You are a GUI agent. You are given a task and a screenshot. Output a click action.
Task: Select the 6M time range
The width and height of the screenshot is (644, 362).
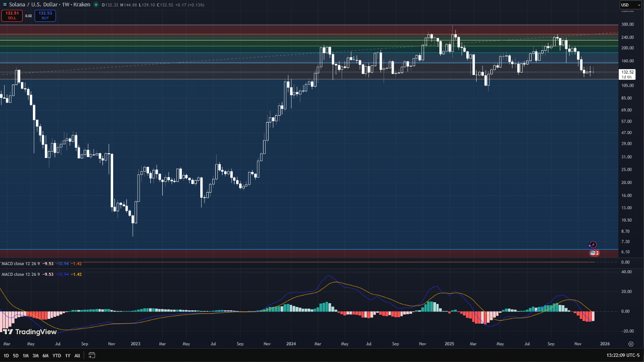point(45,356)
